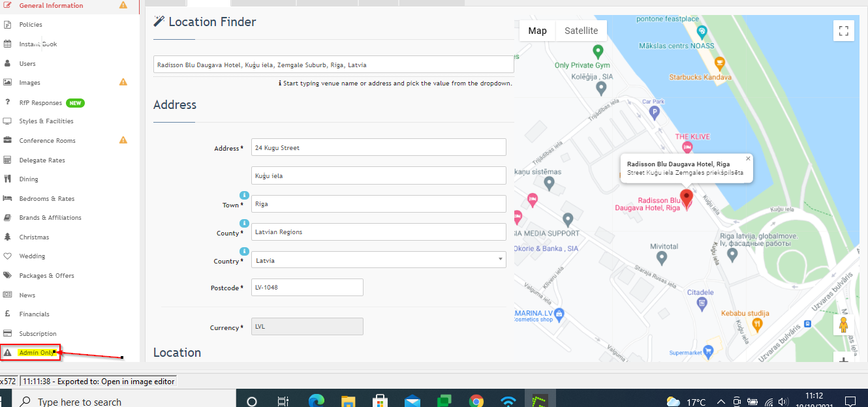Open notification center in taskbar
Viewport: 868px width, 407px height.
pyautogui.click(x=850, y=401)
